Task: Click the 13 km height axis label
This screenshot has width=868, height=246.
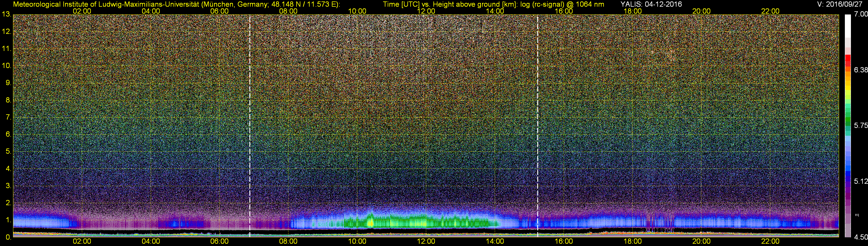Action: click(x=6, y=14)
